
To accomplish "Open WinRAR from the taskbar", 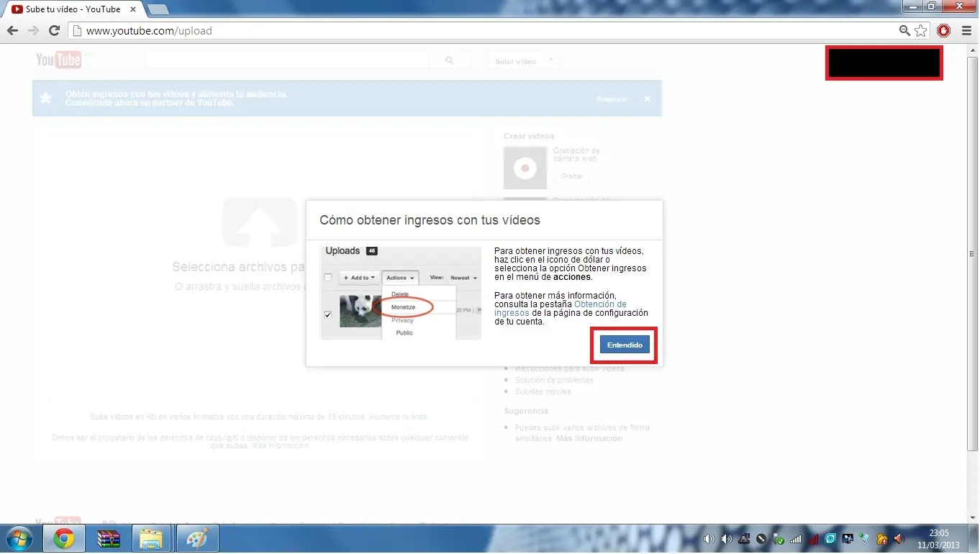I will pos(109,538).
